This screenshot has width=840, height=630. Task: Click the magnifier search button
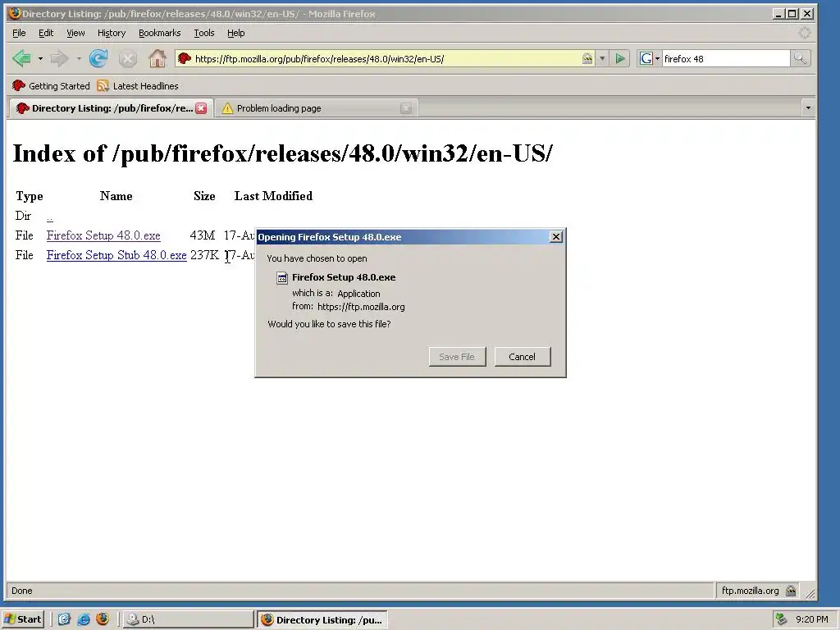800,58
